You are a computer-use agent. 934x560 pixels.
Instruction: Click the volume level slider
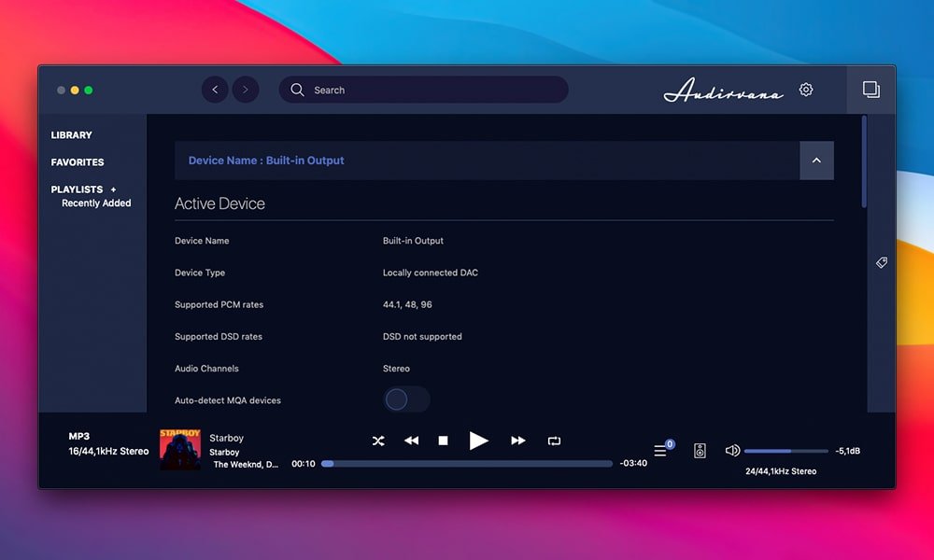pyautogui.click(x=785, y=451)
